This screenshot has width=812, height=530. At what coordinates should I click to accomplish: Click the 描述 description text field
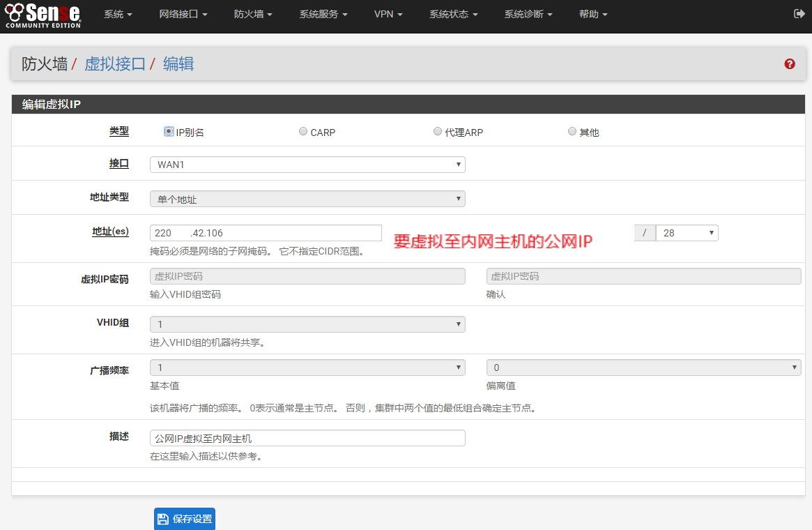click(307, 438)
